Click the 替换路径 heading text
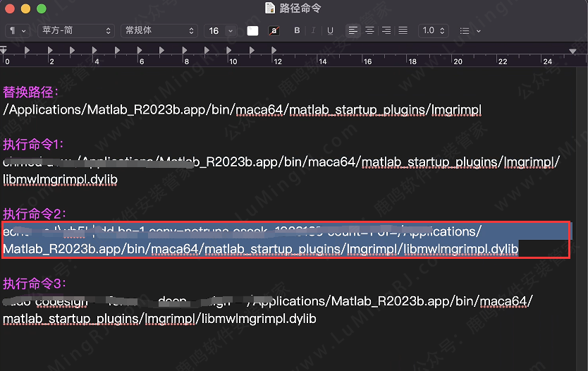This screenshot has width=588, height=371. [x=31, y=92]
